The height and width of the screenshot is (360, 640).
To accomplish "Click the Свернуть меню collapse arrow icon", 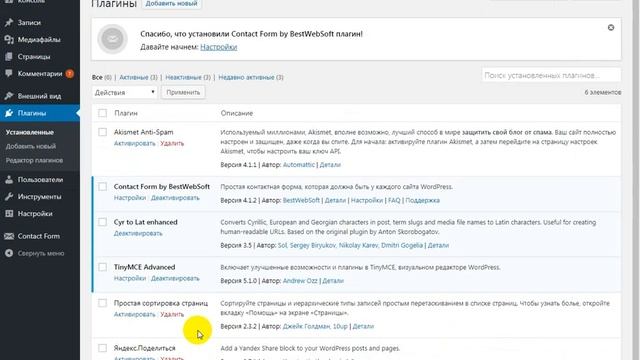I will [9, 253].
